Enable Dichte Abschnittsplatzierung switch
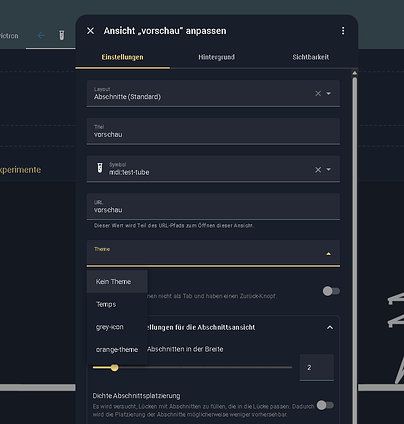 pos(325,405)
